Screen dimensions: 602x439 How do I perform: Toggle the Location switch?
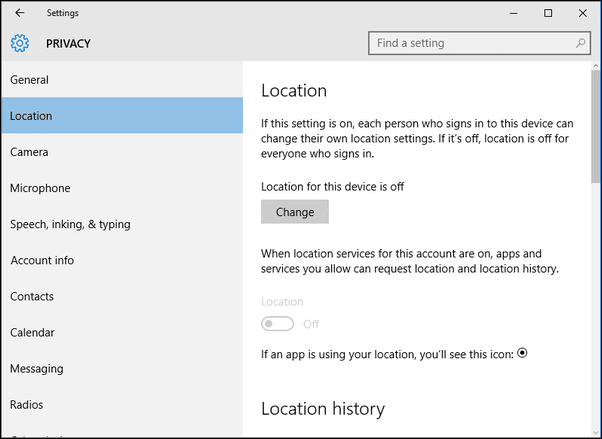click(278, 324)
